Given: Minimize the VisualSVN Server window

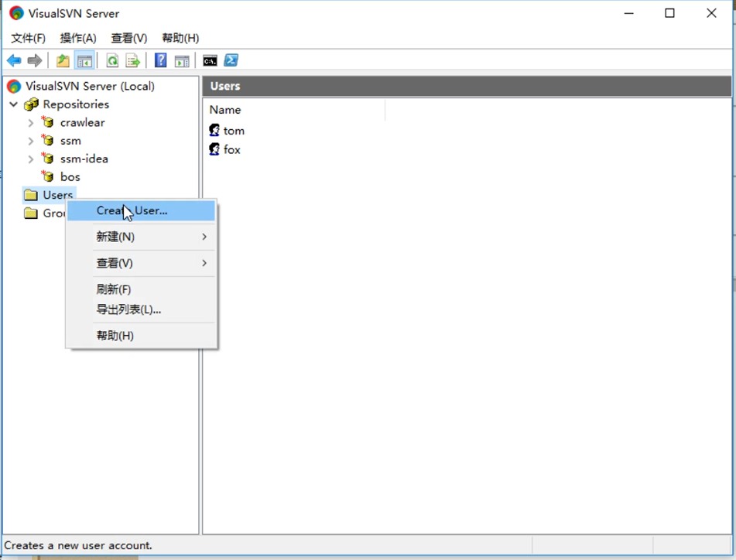Looking at the screenshot, I should tap(629, 13).
